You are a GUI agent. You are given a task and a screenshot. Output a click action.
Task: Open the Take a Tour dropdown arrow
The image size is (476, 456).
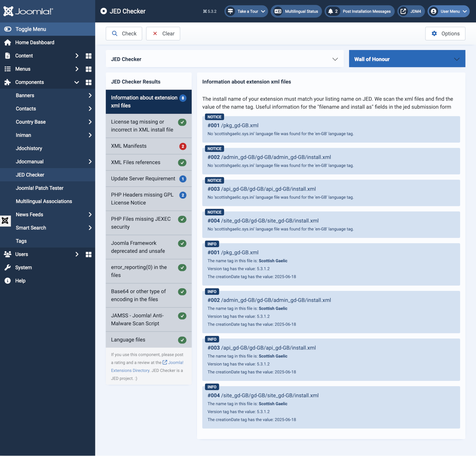(x=263, y=11)
